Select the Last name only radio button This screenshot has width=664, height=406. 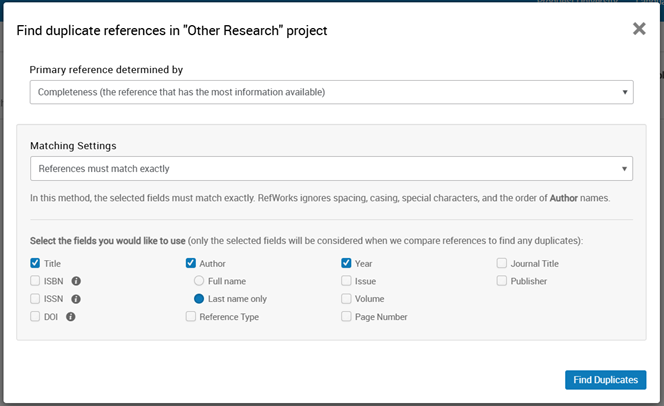pyautogui.click(x=199, y=299)
